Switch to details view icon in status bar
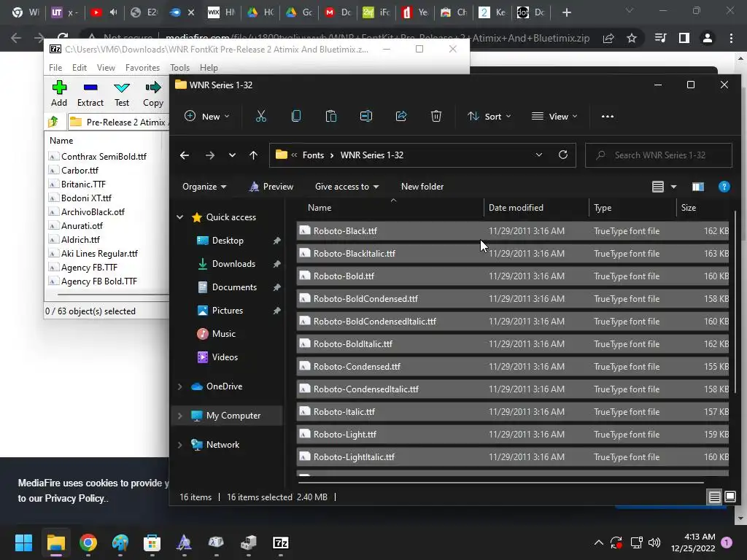This screenshot has width=747, height=560. coord(715,497)
